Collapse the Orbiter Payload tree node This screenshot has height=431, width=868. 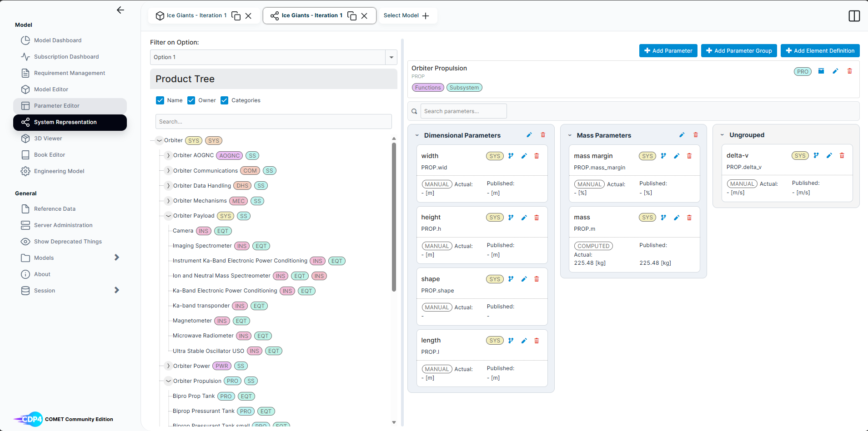(x=168, y=216)
